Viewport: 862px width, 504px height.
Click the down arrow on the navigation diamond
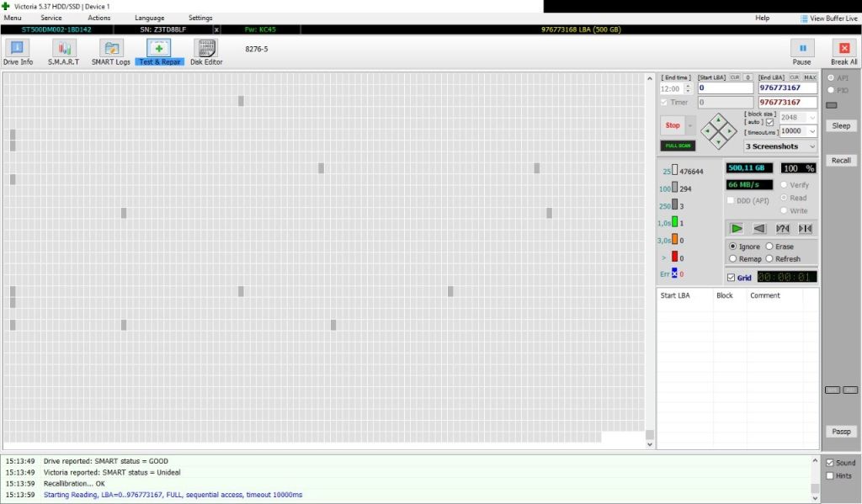pyautogui.click(x=719, y=142)
